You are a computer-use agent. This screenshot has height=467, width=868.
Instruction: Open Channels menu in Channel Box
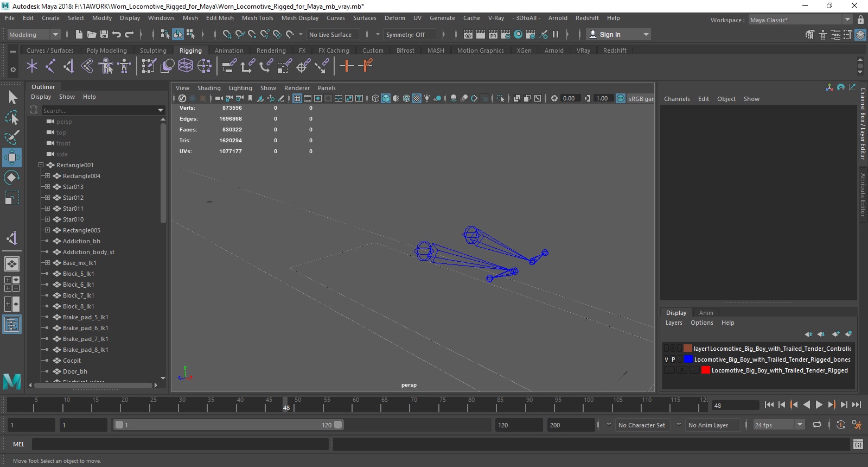pos(676,99)
